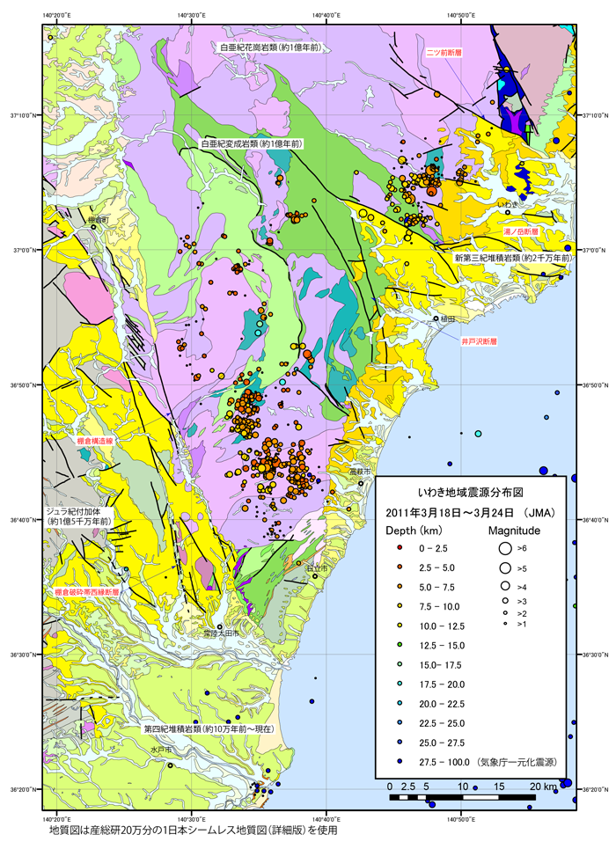Click the date range 2011年3月18日〜3月24日 (JMA)
This screenshot has width=616, height=849.
(x=470, y=513)
